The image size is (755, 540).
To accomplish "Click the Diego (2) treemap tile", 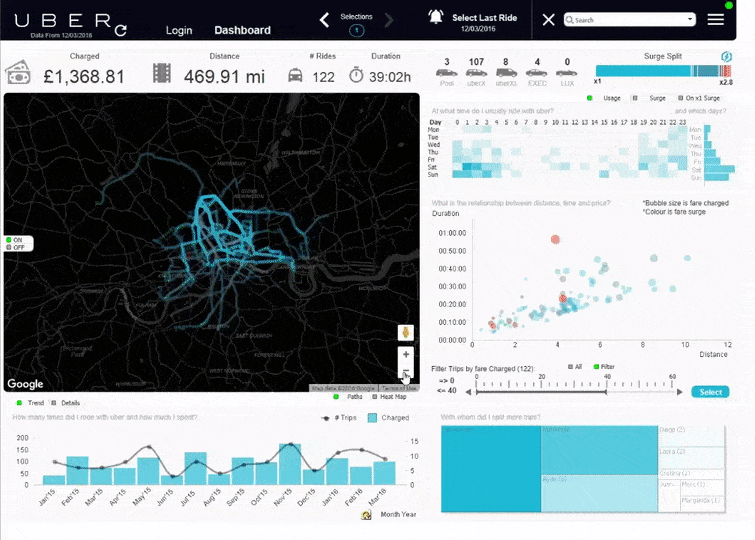I will point(691,436).
